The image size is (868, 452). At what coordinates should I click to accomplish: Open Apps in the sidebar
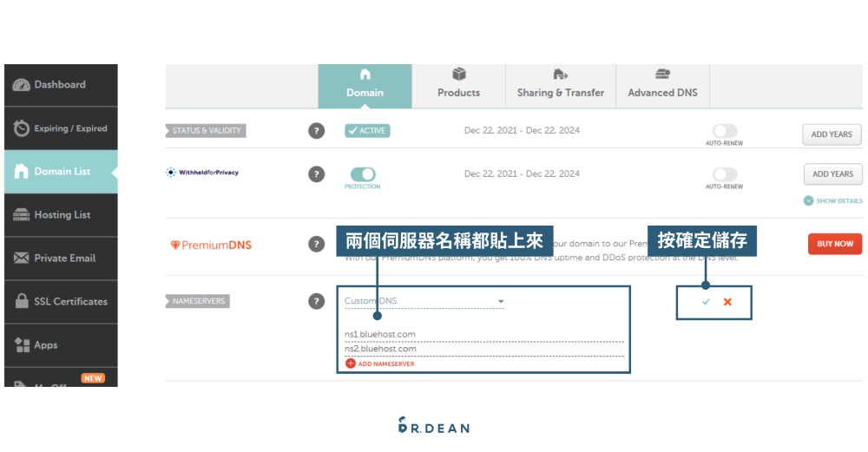[x=61, y=344]
